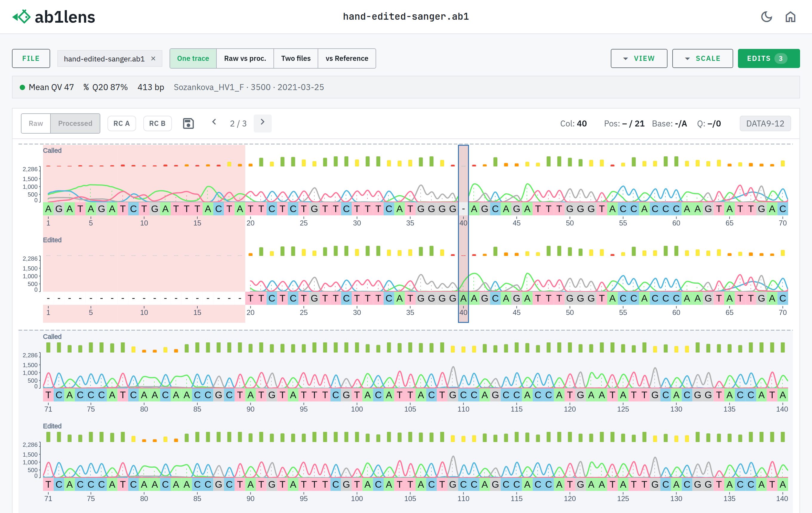
Task: Close hand-edited-sanger.ab1 file chip
Action: [153, 58]
